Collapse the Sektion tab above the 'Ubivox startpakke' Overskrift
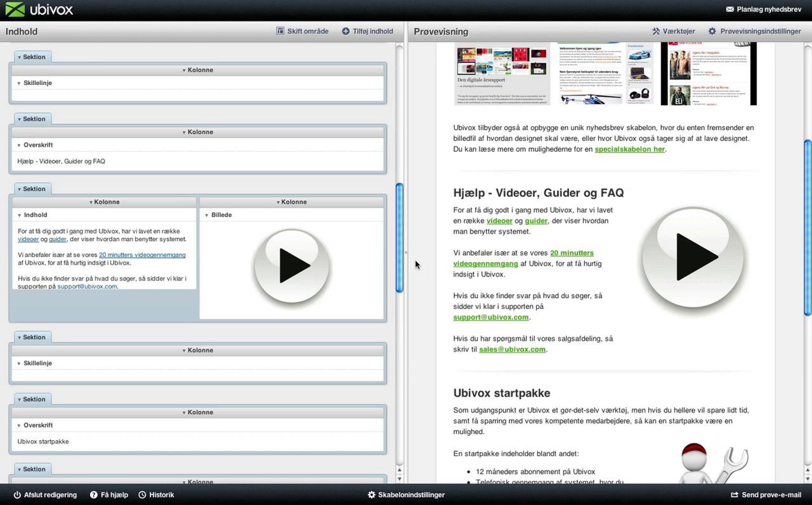This screenshot has height=505, width=812. point(19,400)
